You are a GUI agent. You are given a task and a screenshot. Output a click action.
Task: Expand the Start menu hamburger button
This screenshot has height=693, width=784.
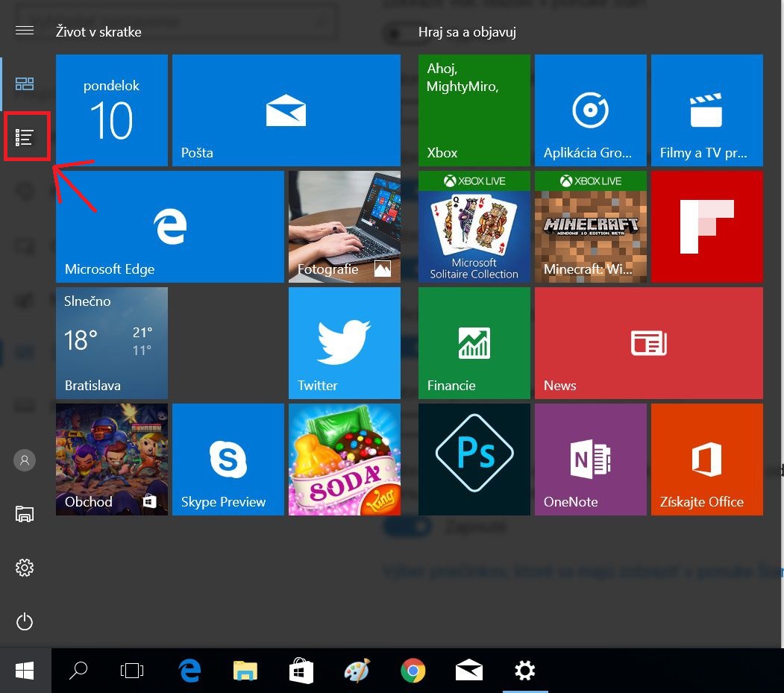tap(25, 31)
